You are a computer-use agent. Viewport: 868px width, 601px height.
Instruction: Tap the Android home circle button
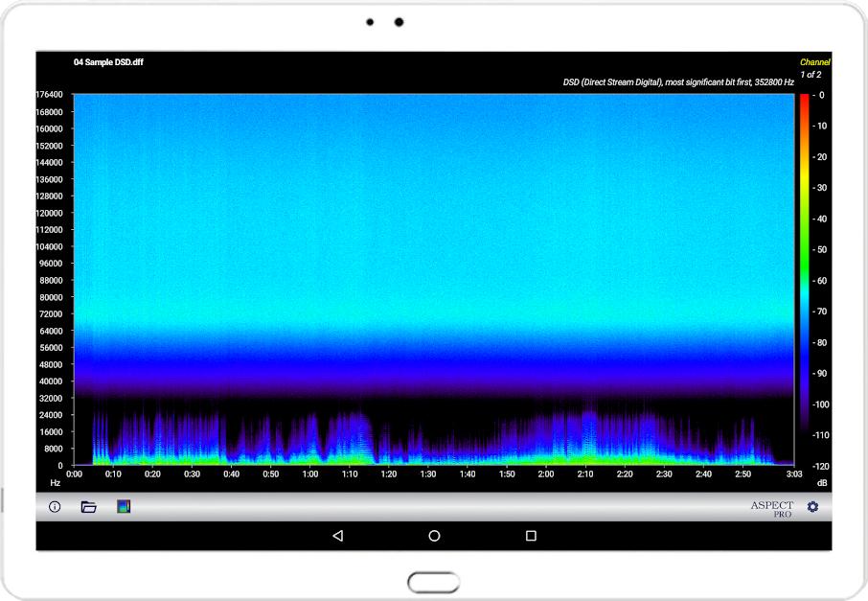[x=435, y=536]
